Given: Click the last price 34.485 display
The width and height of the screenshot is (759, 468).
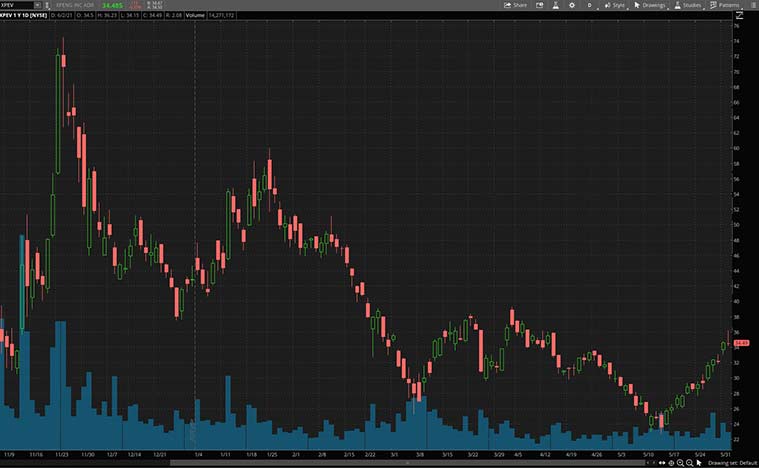Looking at the screenshot, I should (x=113, y=5).
